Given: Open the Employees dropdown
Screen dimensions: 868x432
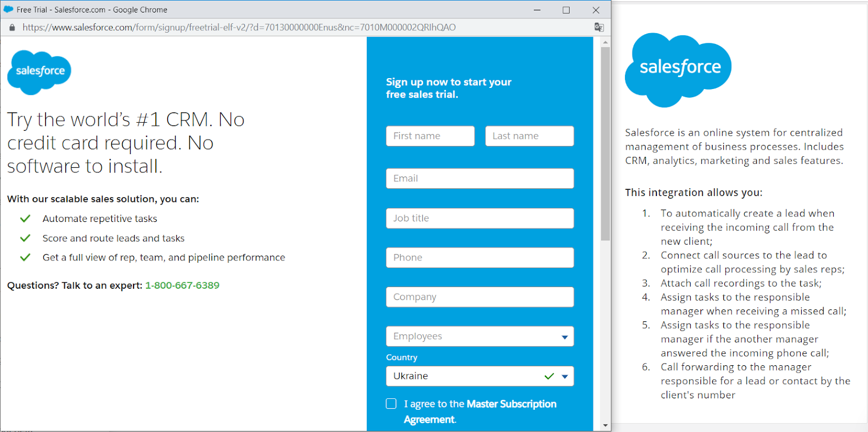Looking at the screenshot, I should tap(480, 336).
